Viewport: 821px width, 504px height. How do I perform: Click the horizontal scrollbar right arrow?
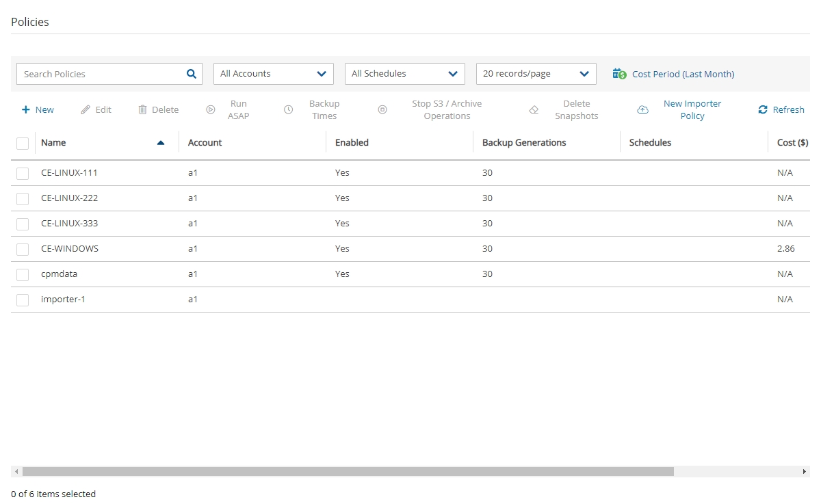(805, 472)
